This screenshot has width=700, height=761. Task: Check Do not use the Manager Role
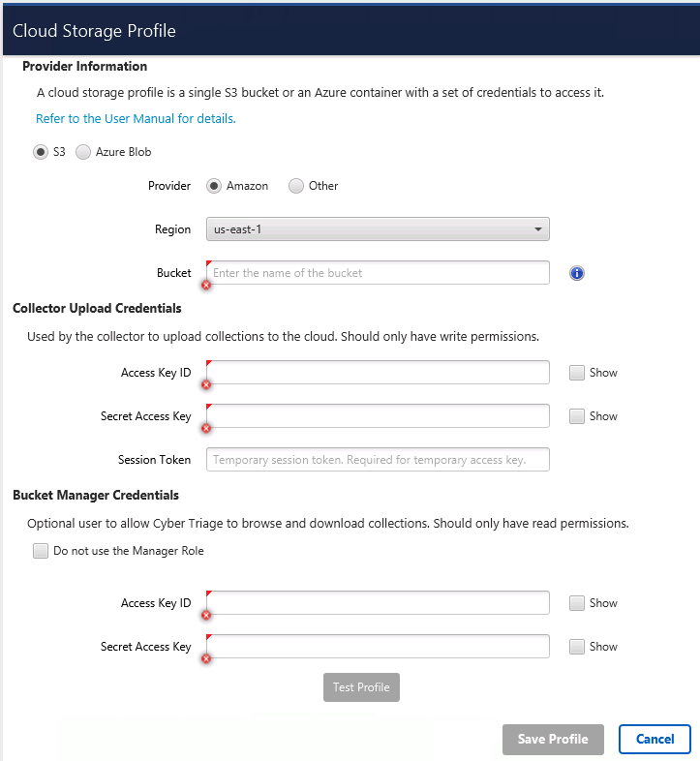(41, 551)
